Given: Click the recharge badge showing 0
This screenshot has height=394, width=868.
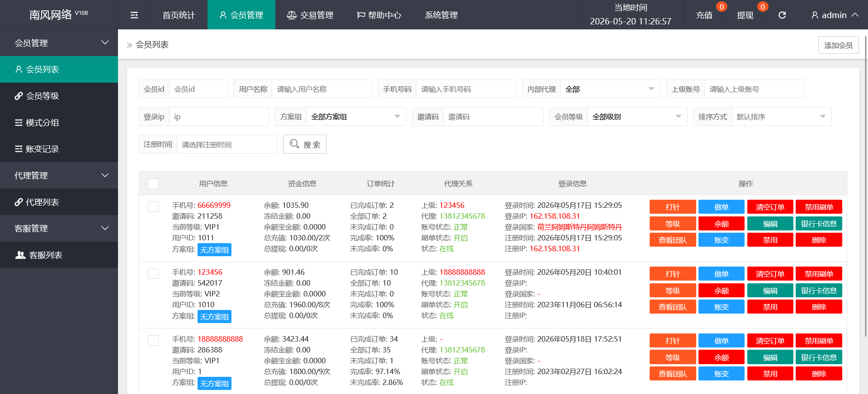Looking at the screenshot, I should 722,6.
